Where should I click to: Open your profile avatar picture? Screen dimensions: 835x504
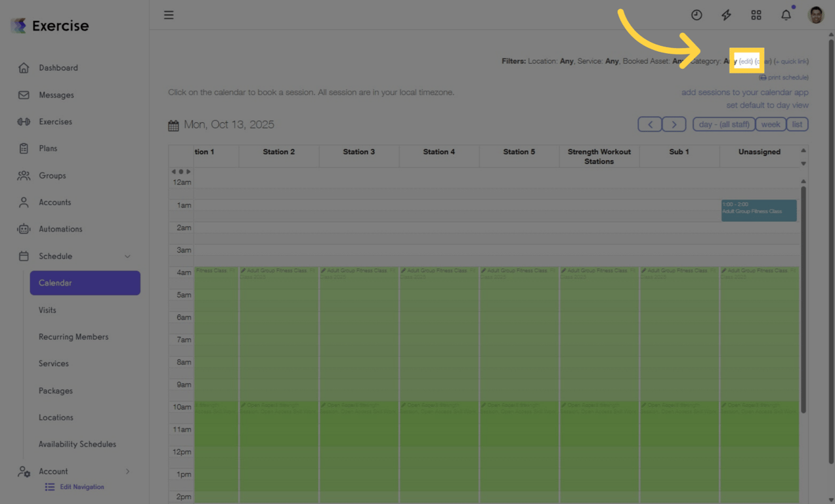click(815, 14)
